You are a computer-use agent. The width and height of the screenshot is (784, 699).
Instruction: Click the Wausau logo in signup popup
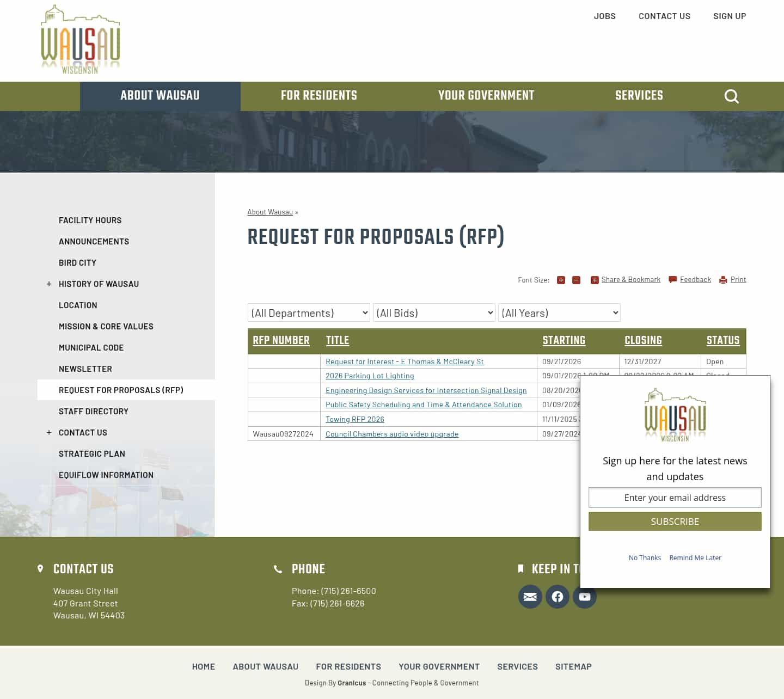(x=675, y=415)
